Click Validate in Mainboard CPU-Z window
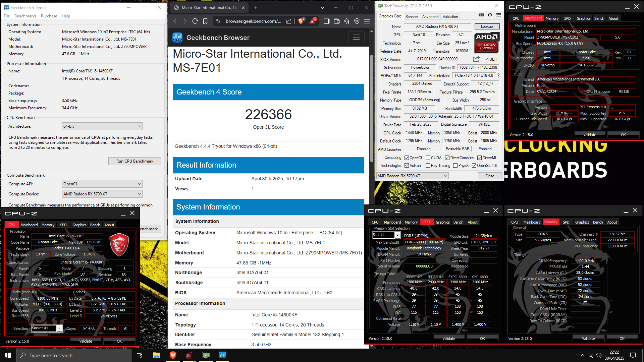The width and height of the screenshot is (644, 362). pyautogui.click(x=590, y=135)
